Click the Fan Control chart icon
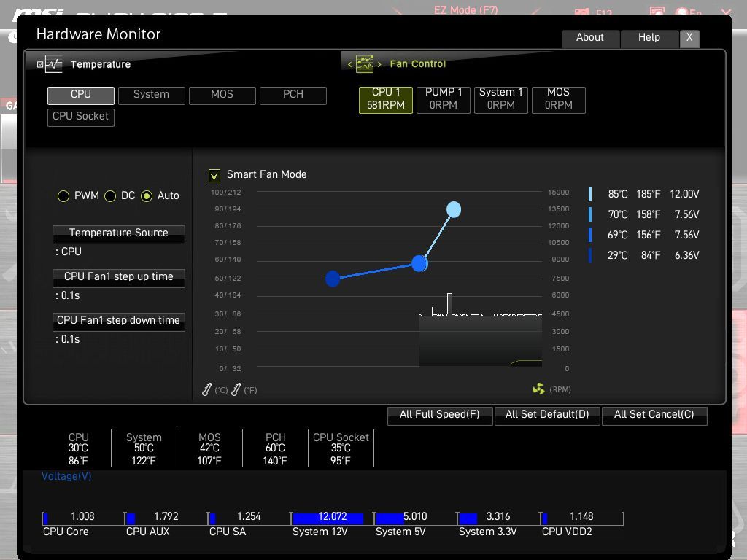Viewport: 747px width, 560px height. (365, 64)
